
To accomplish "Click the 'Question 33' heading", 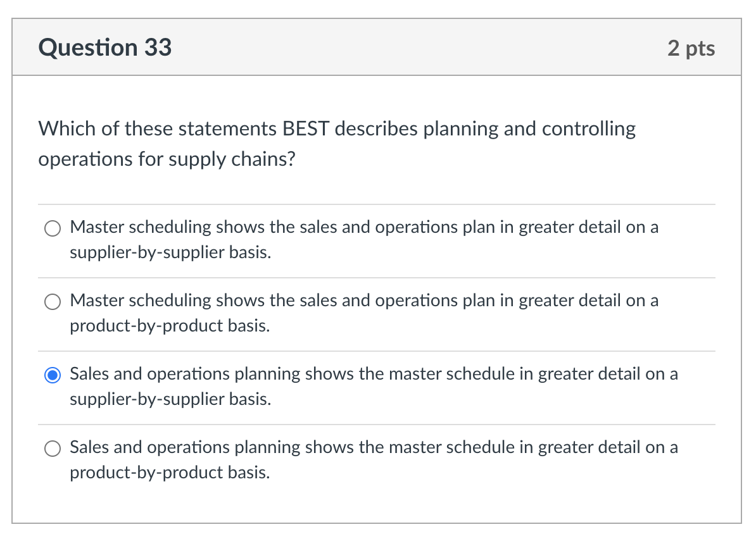I will click(104, 48).
